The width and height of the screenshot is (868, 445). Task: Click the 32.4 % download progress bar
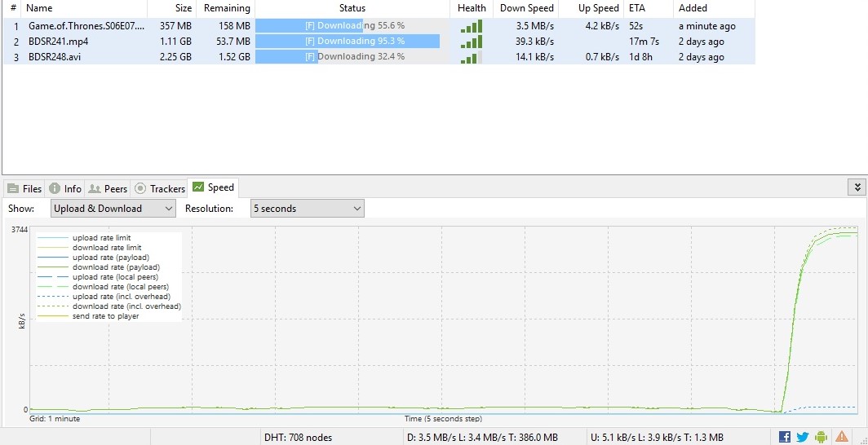click(352, 57)
